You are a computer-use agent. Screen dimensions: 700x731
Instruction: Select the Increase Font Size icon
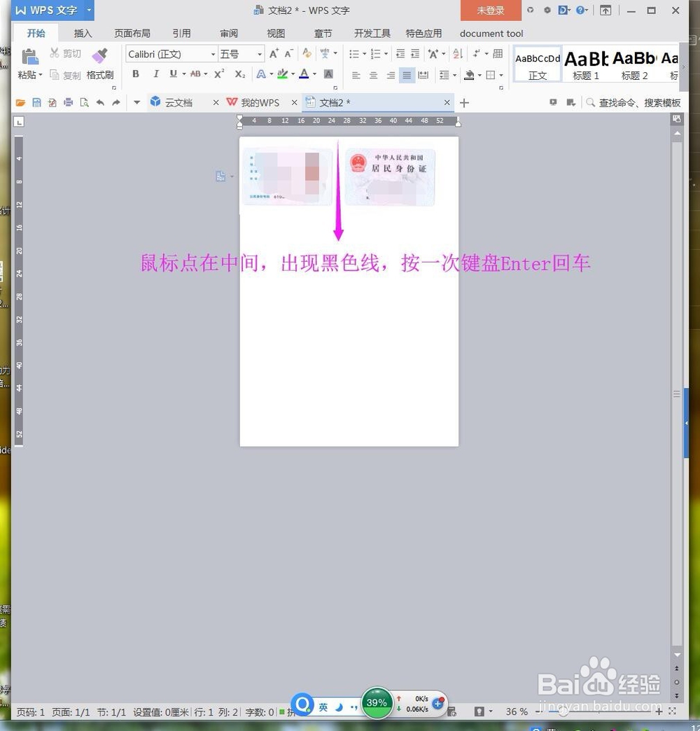pos(274,53)
